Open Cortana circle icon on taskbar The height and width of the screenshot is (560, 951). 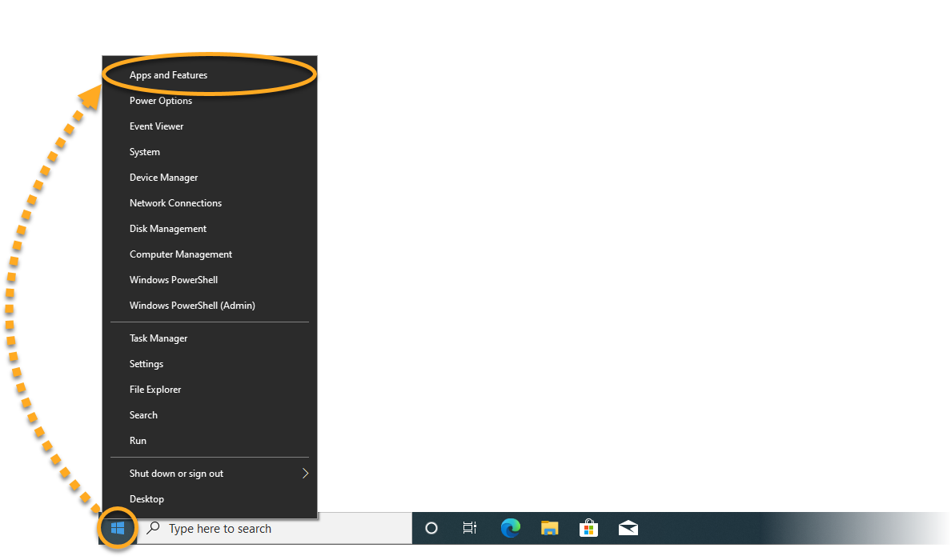(431, 528)
